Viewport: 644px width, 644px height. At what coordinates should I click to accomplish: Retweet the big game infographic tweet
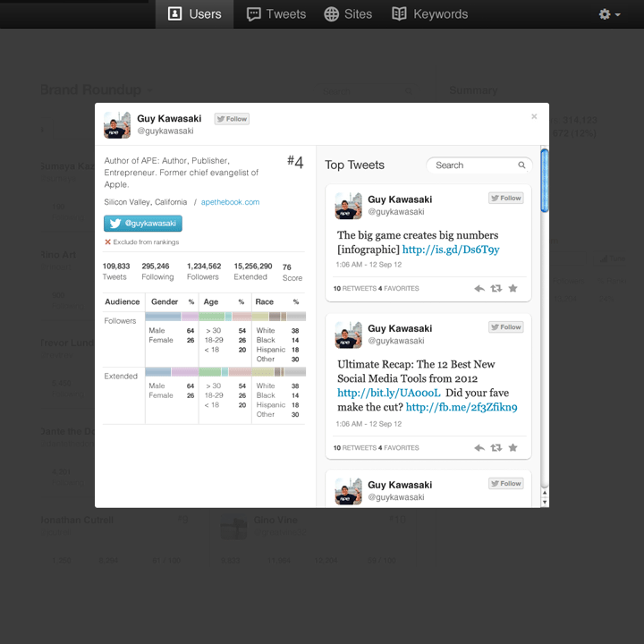pyautogui.click(x=496, y=288)
